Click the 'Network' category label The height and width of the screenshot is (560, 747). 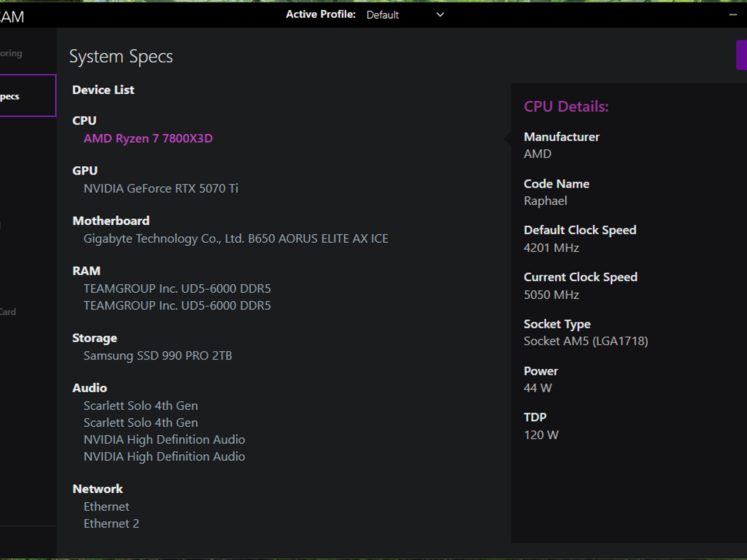point(98,489)
